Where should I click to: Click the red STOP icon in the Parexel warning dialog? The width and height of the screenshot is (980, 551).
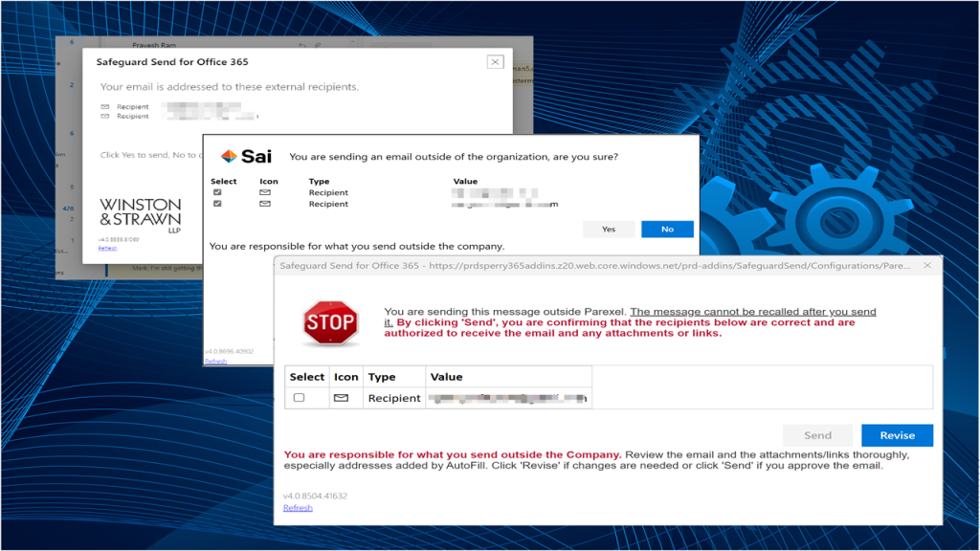pyautogui.click(x=330, y=321)
